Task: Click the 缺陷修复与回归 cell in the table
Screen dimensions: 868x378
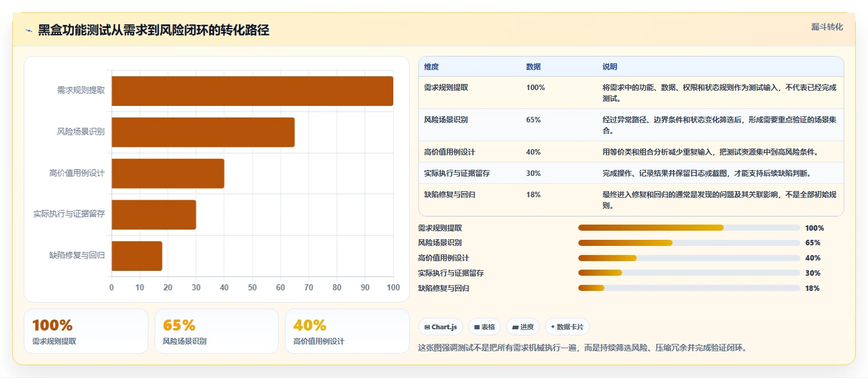Action: [450, 194]
